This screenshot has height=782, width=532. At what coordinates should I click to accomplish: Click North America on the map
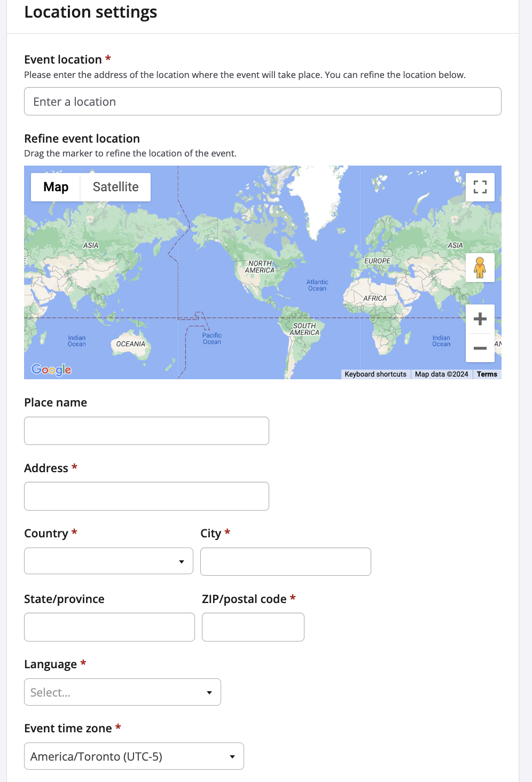coord(260,267)
